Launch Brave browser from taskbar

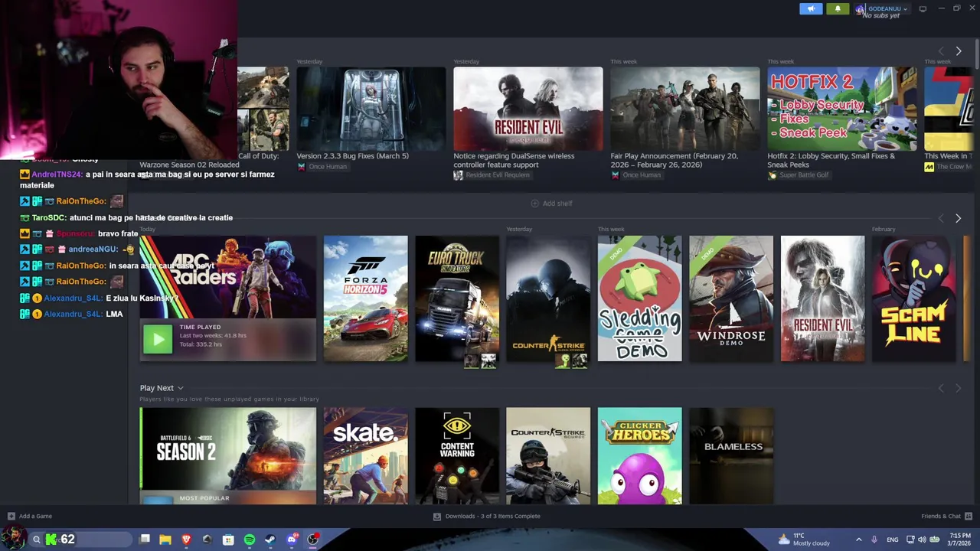click(x=186, y=540)
